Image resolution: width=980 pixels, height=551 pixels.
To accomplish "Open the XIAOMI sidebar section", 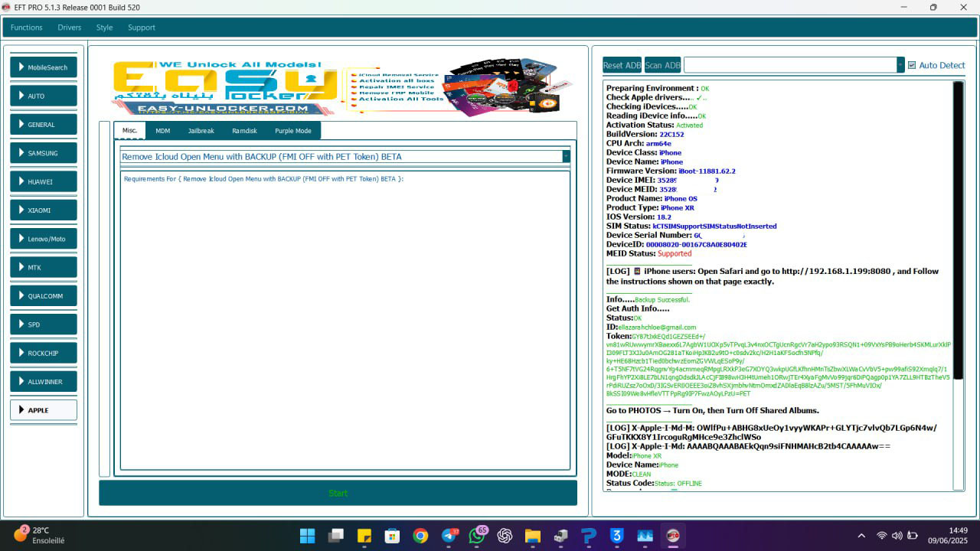I will pos(44,210).
